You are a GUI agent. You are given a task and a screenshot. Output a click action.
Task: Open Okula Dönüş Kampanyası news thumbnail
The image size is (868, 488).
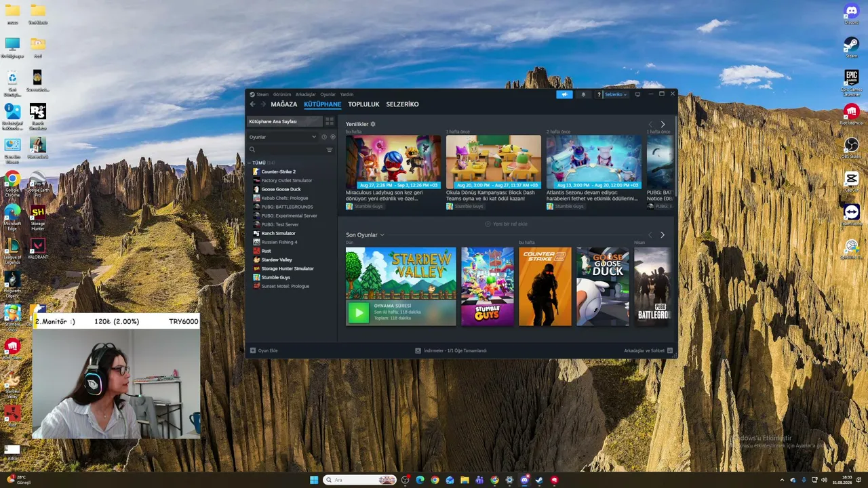coord(494,162)
